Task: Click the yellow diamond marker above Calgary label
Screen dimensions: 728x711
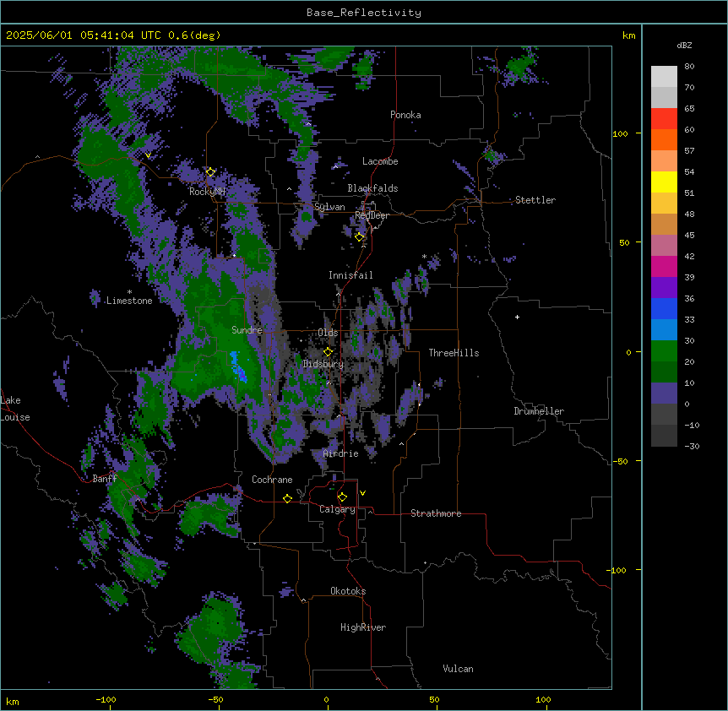Action: (x=342, y=497)
